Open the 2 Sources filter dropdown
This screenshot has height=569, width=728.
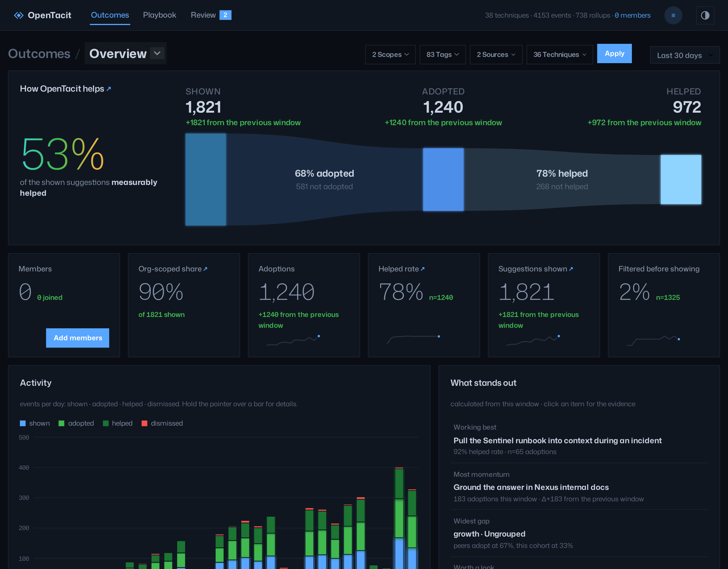click(x=496, y=54)
